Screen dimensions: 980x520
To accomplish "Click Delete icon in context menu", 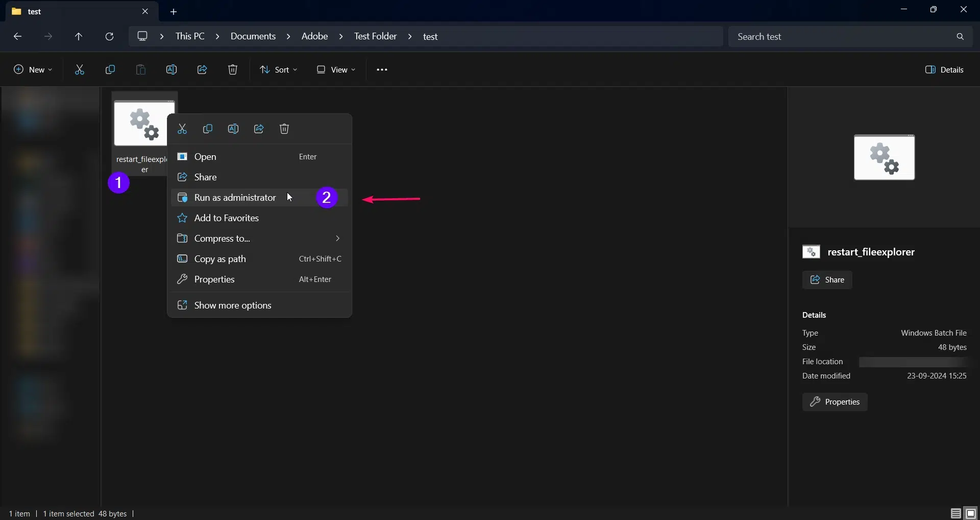I will (284, 129).
